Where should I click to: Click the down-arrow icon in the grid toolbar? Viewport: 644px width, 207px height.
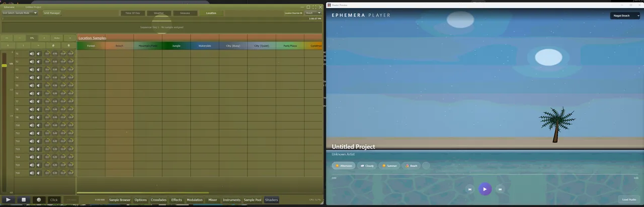coord(23,46)
